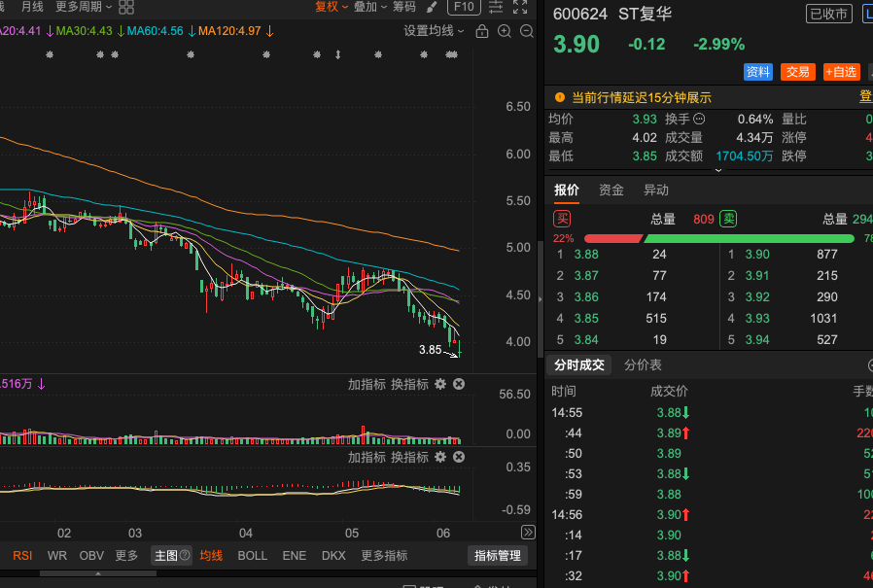
Task: Open MACD panel settings gear
Action: pyautogui.click(x=440, y=457)
